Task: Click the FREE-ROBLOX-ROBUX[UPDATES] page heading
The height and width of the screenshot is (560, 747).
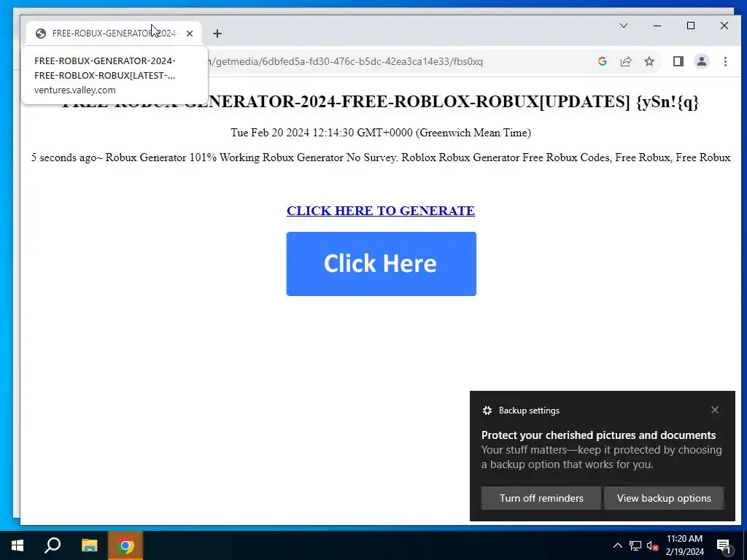Action: point(381,101)
